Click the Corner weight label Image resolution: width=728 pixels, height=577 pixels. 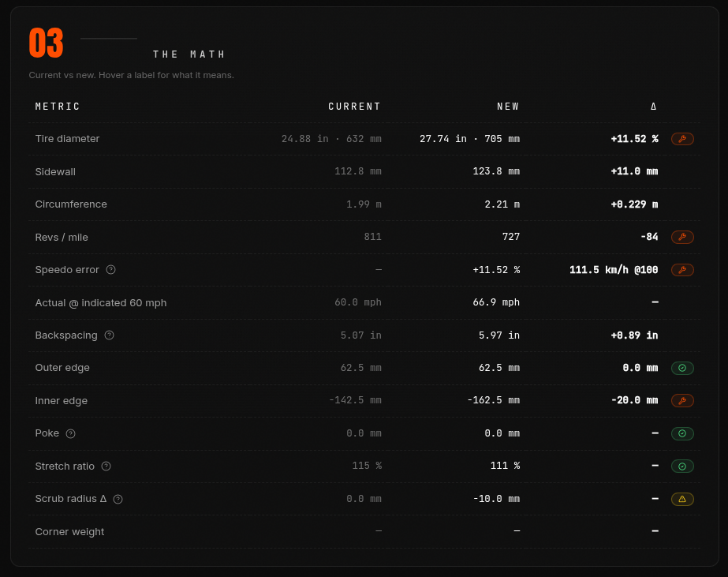(x=69, y=531)
